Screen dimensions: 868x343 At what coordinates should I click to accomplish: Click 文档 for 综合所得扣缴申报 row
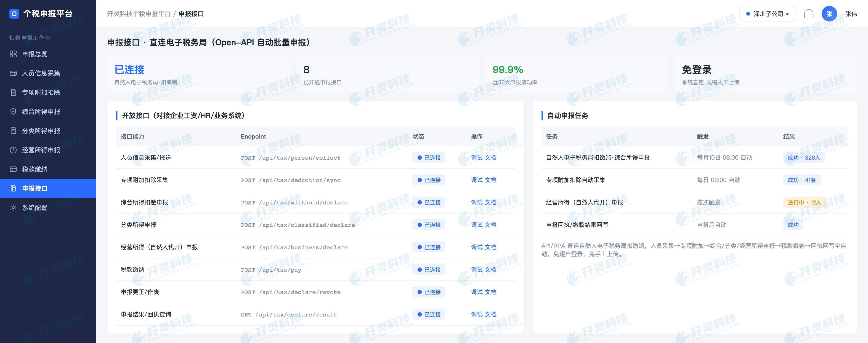[x=491, y=202]
